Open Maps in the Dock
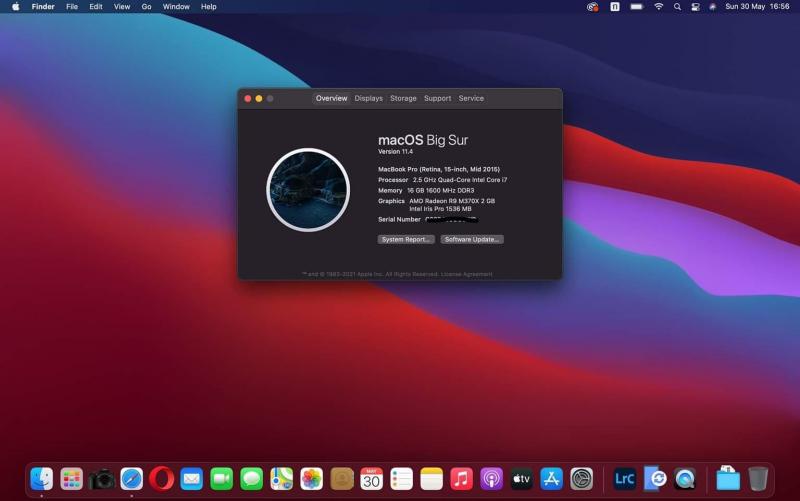Screen dimensions: 800x501 pyautogui.click(x=282, y=479)
